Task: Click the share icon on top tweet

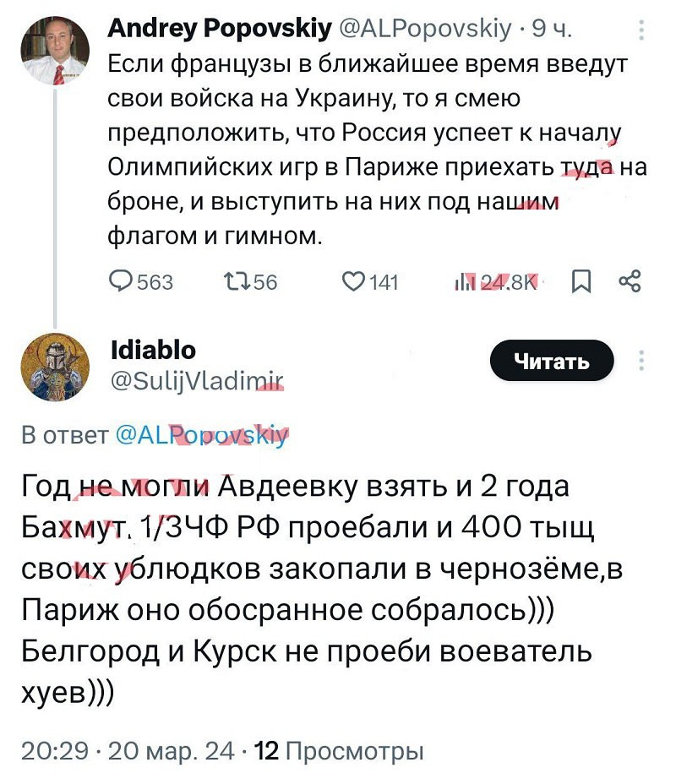Action: pyautogui.click(x=630, y=282)
